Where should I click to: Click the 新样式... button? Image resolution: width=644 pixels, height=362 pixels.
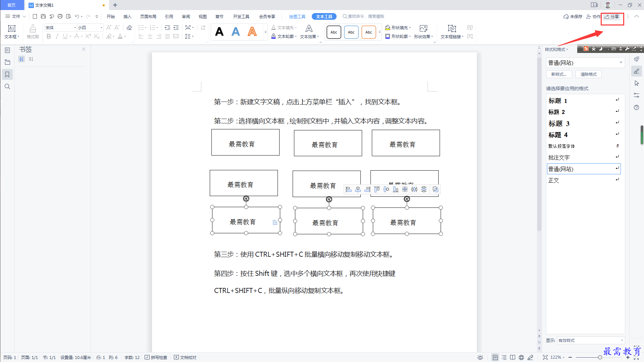[x=559, y=74]
